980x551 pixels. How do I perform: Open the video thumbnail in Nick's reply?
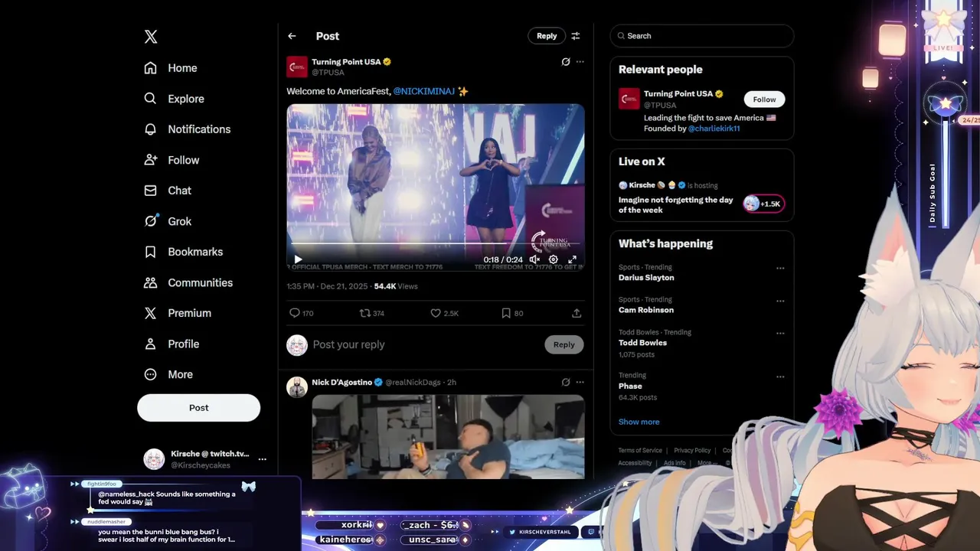tap(448, 436)
